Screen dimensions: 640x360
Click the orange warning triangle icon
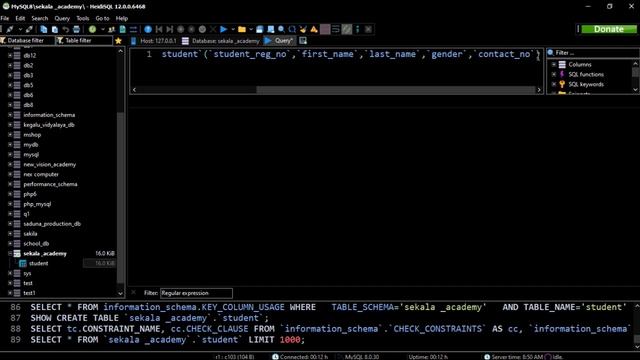(314, 29)
